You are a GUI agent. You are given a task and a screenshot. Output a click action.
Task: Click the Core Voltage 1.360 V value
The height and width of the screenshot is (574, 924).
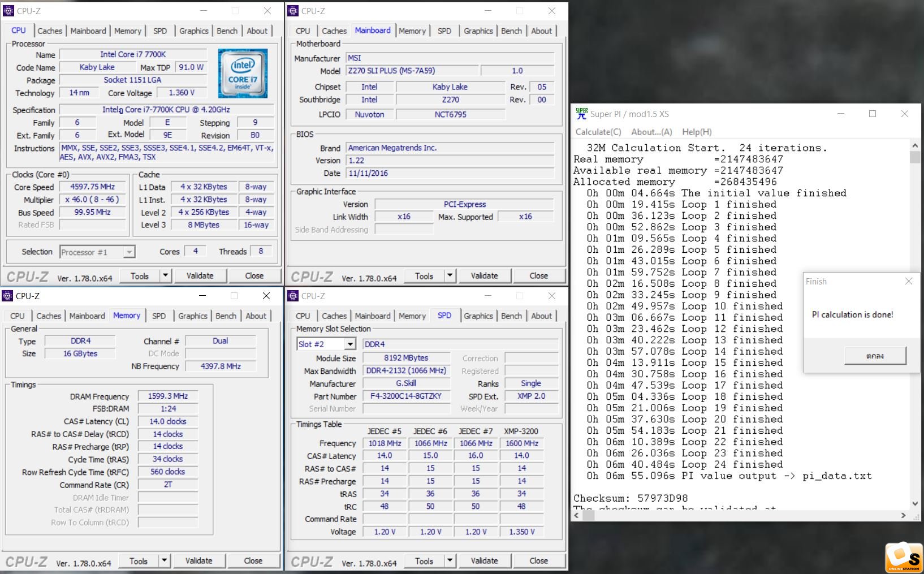pos(182,93)
